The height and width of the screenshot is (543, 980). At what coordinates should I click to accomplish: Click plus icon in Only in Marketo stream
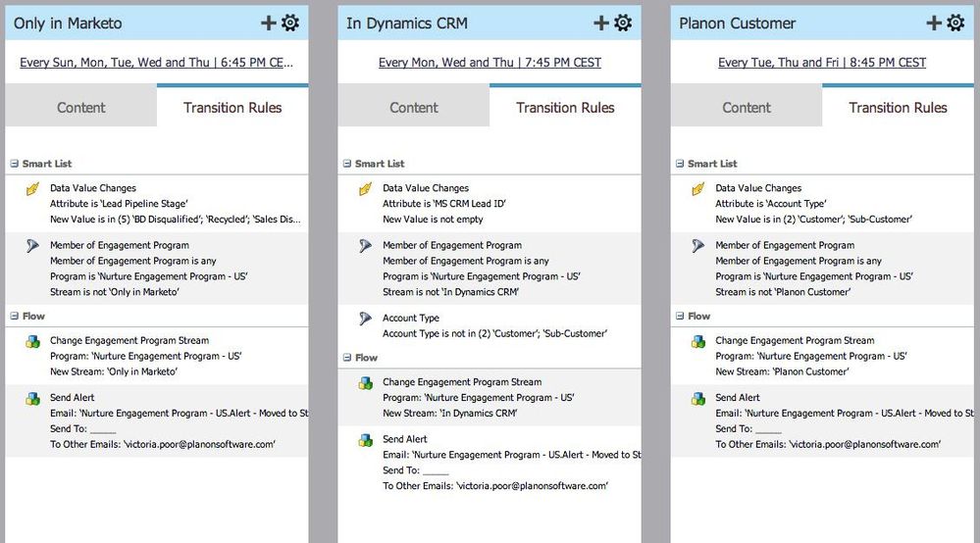click(x=268, y=24)
